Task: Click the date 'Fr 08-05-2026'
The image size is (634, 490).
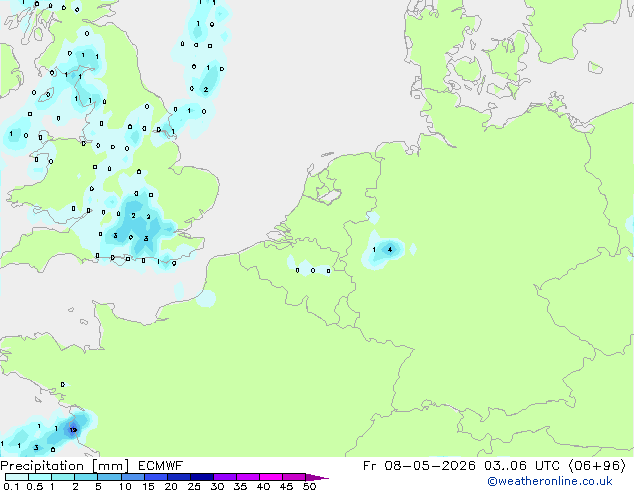Action: tap(419, 466)
